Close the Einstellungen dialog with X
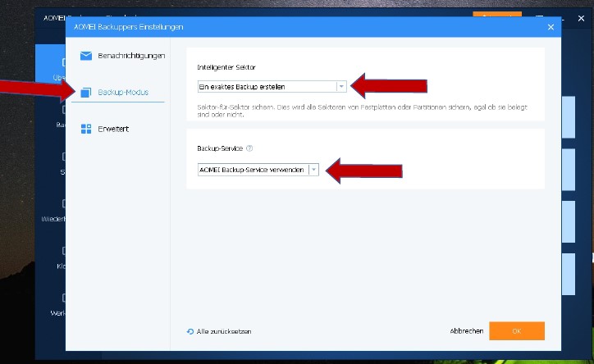The image size is (594, 364). (551, 27)
